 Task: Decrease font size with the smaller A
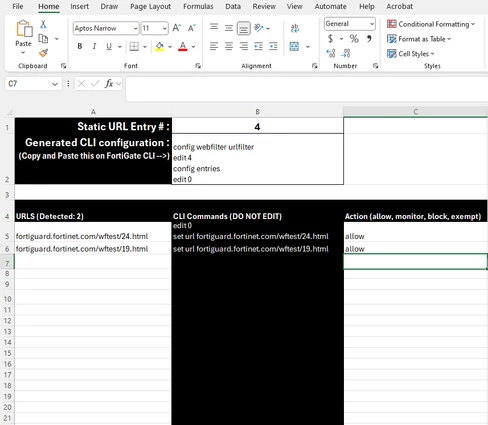pyautogui.click(x=192, y=28)
